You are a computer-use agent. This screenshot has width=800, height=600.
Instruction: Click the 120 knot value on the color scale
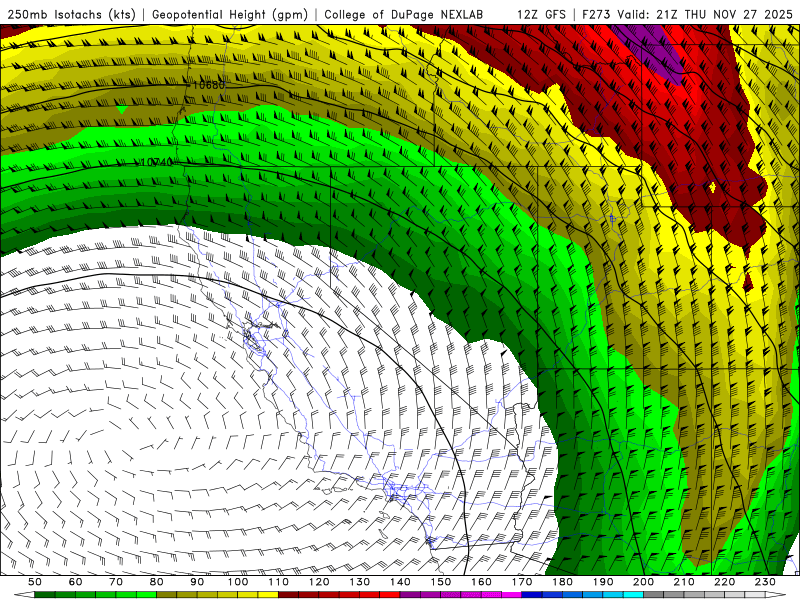[319, 582]
